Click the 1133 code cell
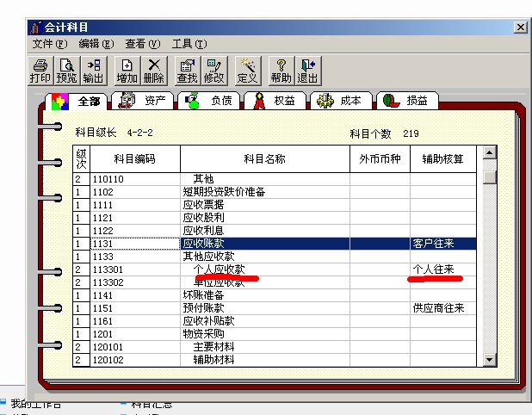This screenshot has height=415, width=532. click(x=135, y=257)
